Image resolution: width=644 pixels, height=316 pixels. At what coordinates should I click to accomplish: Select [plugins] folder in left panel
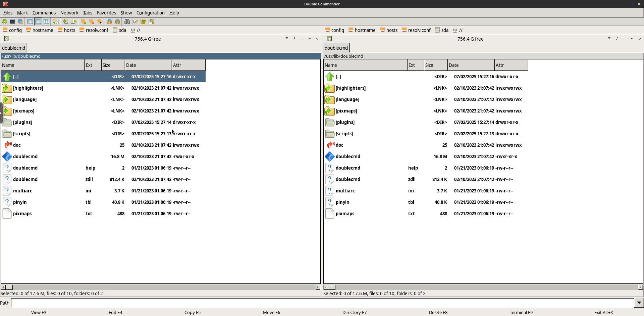click(x=103, y=122)
